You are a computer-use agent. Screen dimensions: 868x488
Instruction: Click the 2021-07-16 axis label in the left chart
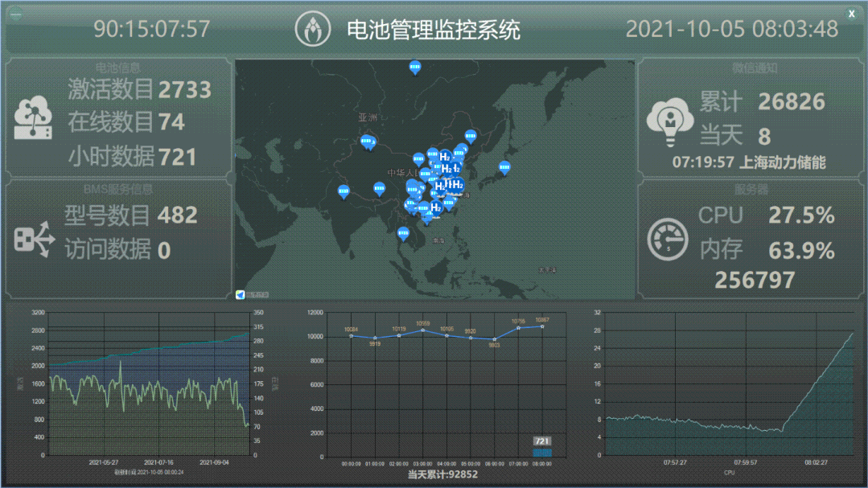[x=158, y=462]
